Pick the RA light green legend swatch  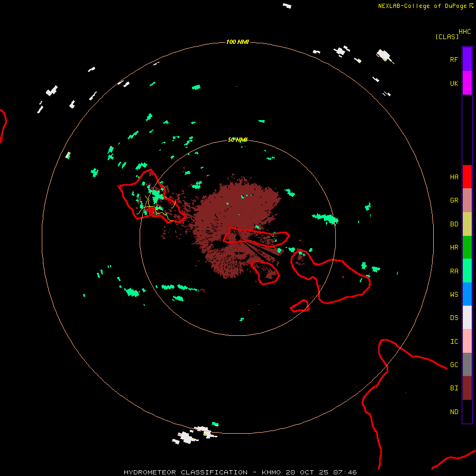pos(467,271)
